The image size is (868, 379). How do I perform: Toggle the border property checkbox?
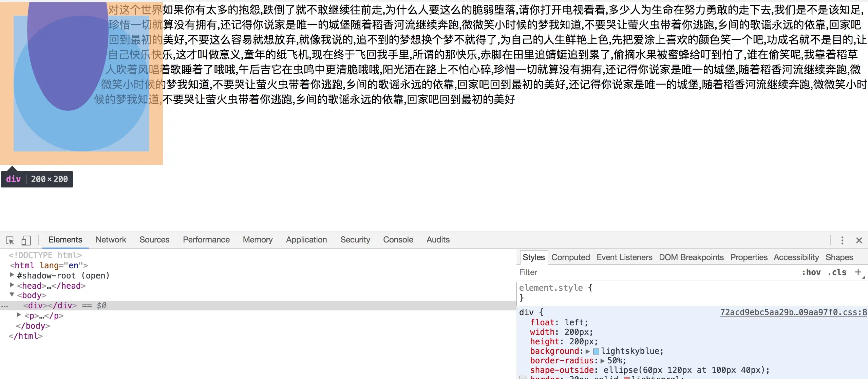pos(523,377)
